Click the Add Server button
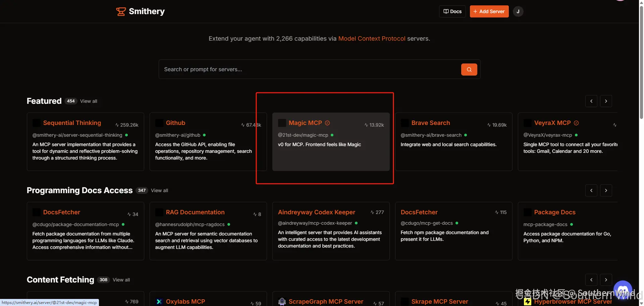The height and width of the screenshot is (306, 644). [x=489, y=11]
